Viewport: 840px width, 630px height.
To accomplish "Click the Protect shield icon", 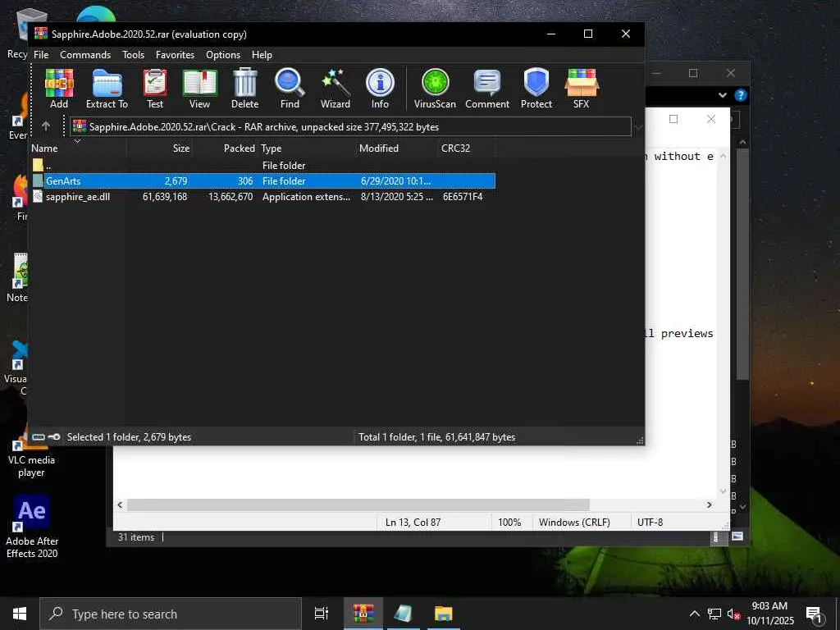I will (536, 89).
